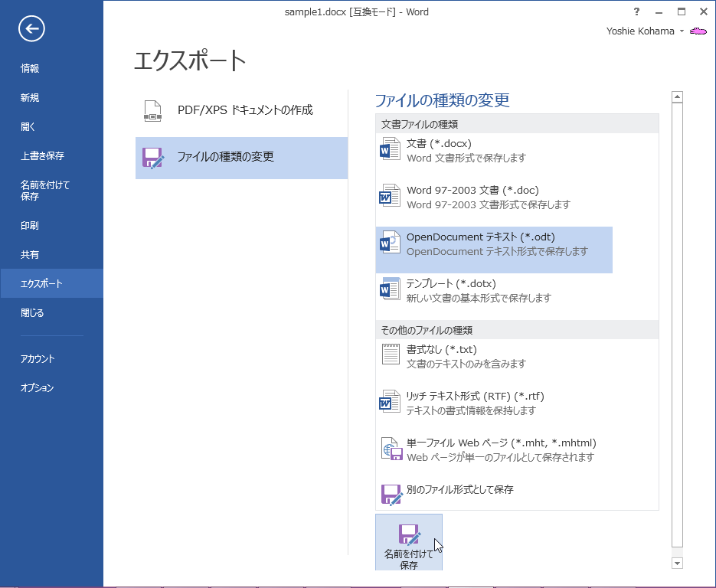Viewport: 716px width, 588px height.
Task: Click the purple disk icon beside ファイルの種類の変更
Action: [152, 158]
